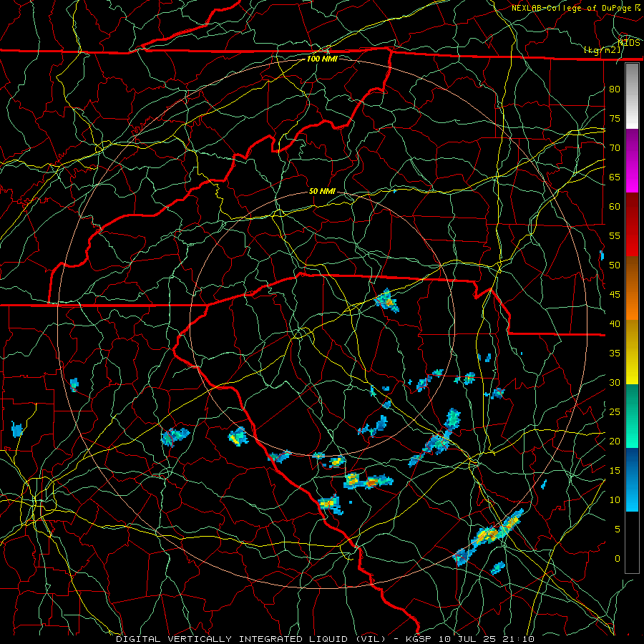This screenshot has height=644, width=644.
Task: Click the 80 value on the color scale
Action: click(x=615, y=89)
